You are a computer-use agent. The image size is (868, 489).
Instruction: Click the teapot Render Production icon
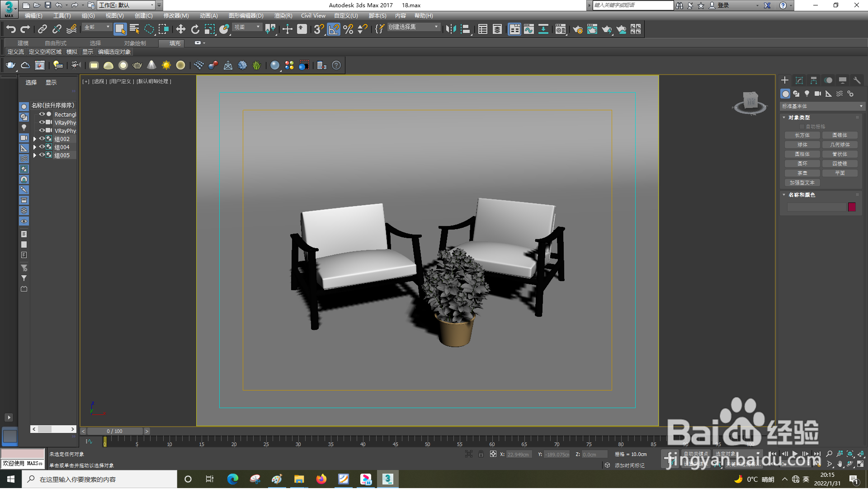(606, 29)
